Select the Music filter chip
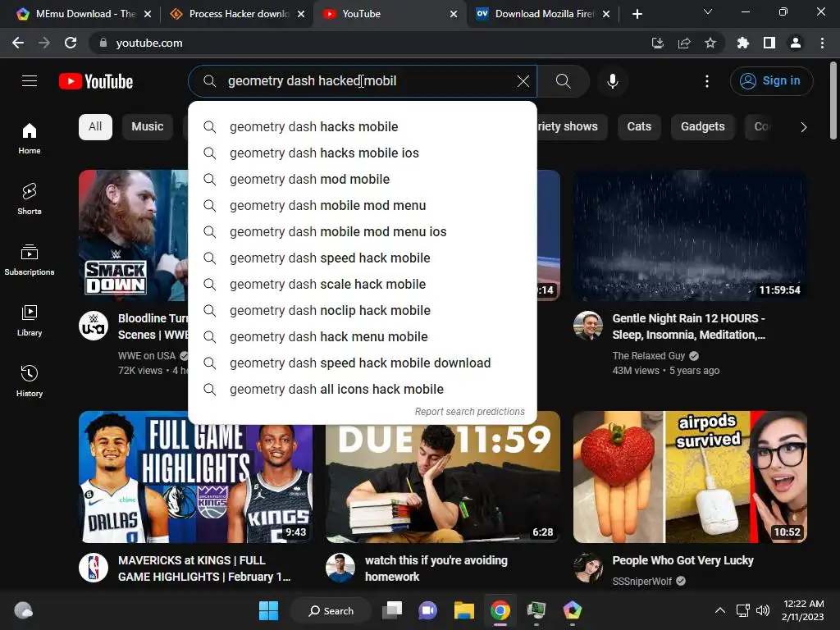This screenshot has height=630, width=840. point(148,127)
